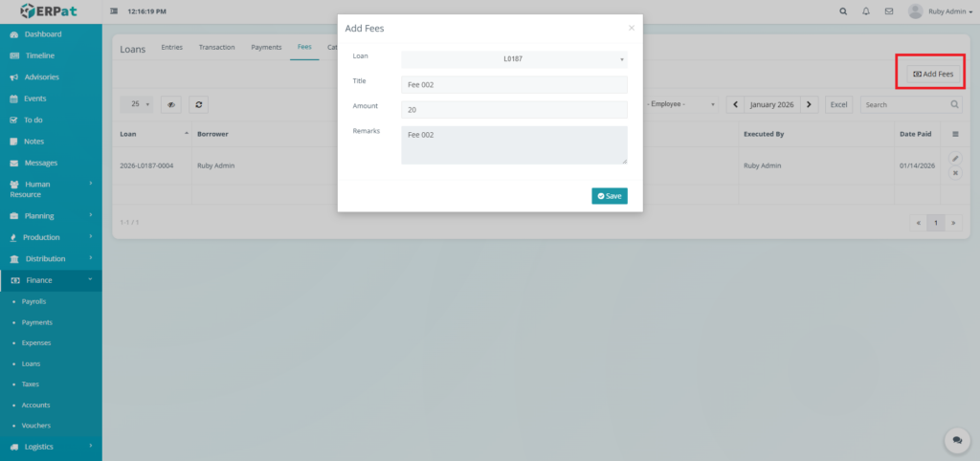The width and height of the screenshot is (980, 461).
Task: Click the ERPat logo
Action: click(49, 11)
